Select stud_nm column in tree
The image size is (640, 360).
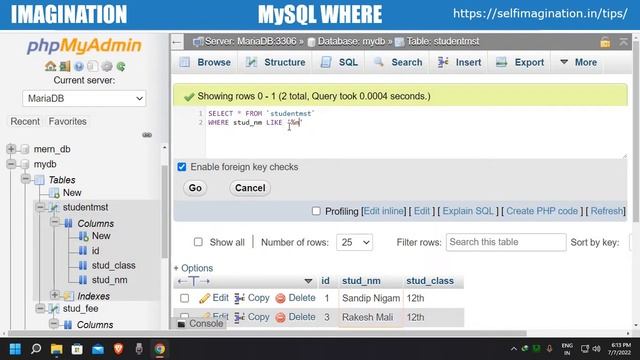point(109,280)
